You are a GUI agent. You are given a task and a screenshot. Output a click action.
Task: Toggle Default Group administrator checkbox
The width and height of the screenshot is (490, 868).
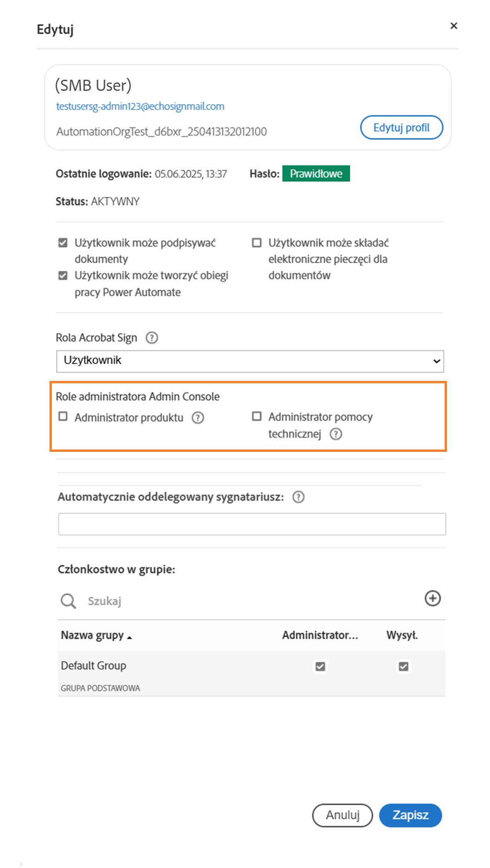coord(320,666)
